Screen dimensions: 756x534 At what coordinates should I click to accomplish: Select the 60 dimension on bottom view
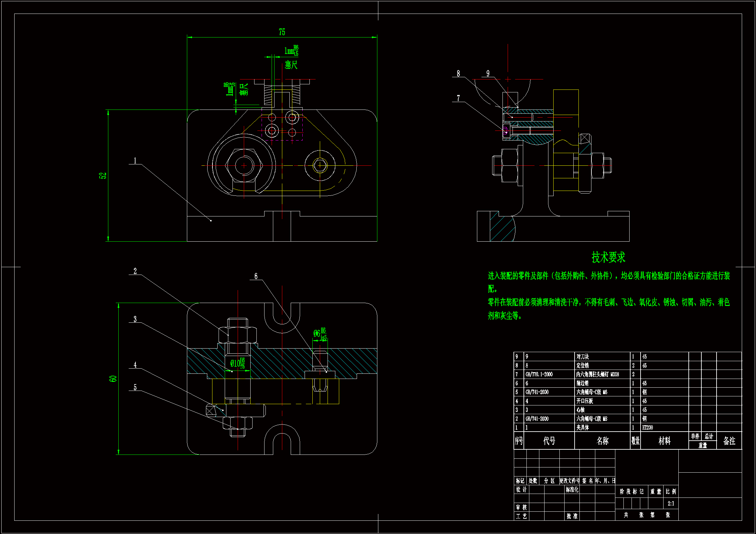[x=113, y=379]
